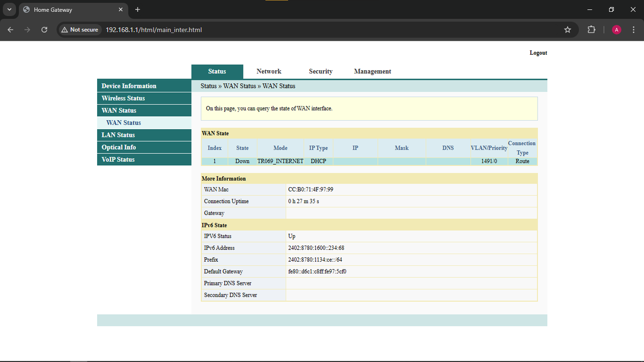Go back using the browser back arrow
644x362 pixels.
[x=11, y=29]
